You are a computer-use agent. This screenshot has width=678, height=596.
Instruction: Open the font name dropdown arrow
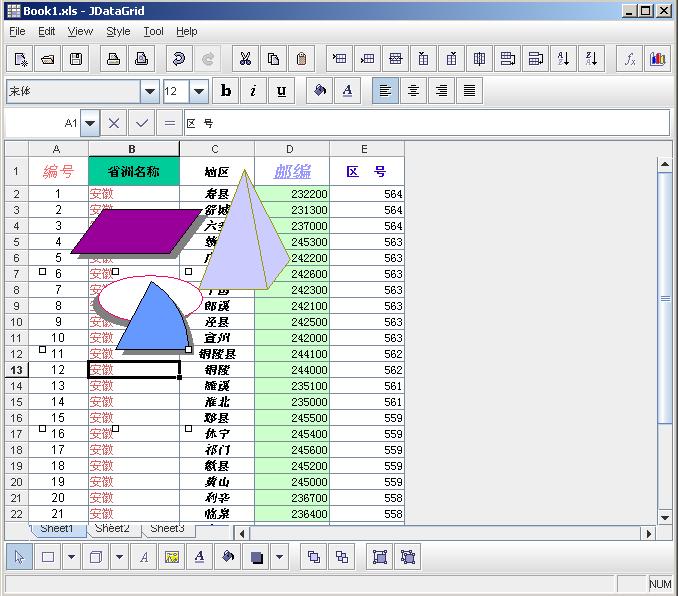(x=150, y=91)
